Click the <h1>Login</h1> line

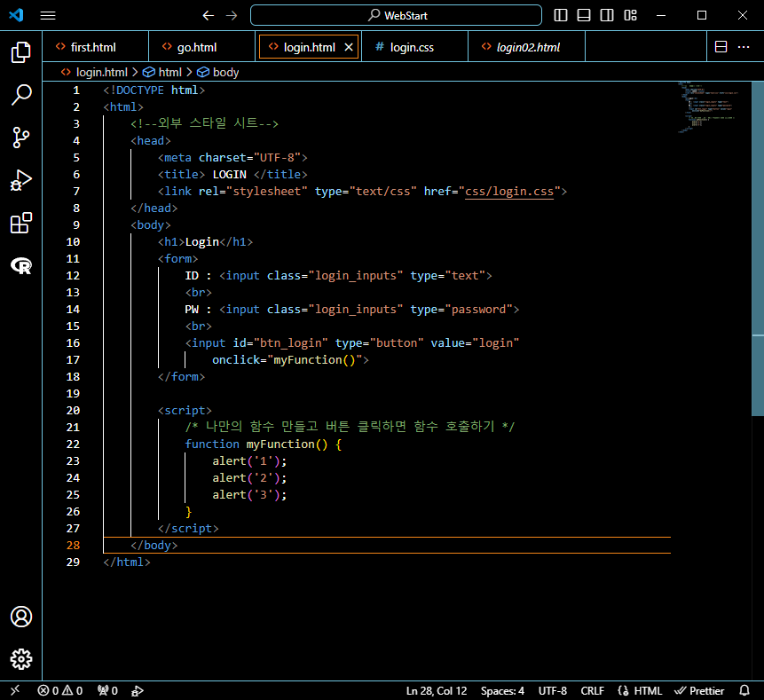click(x=205, y=242)
